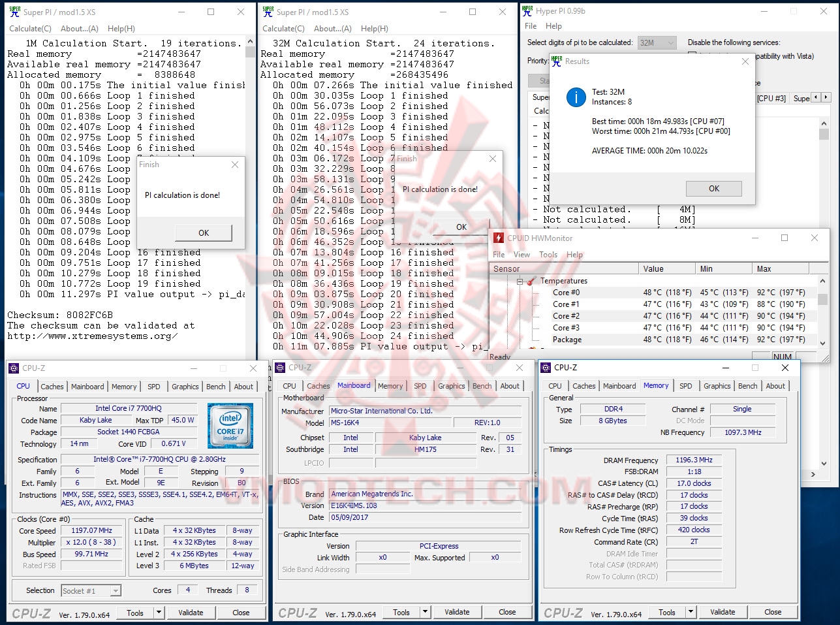Select the Memory tab in the CPU-Z Mainboard window

[x=390, y=386]
